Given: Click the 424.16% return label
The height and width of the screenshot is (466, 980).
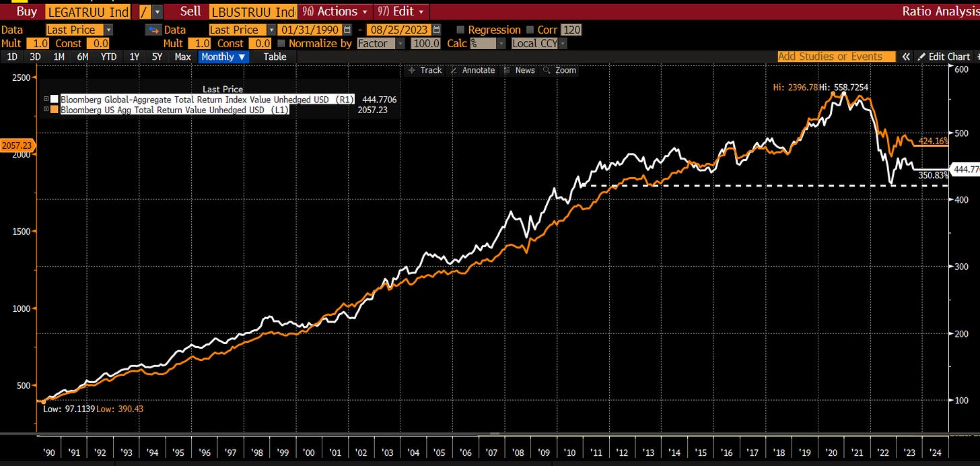Looking at the screenshot, I should click(x=934, y=141).
